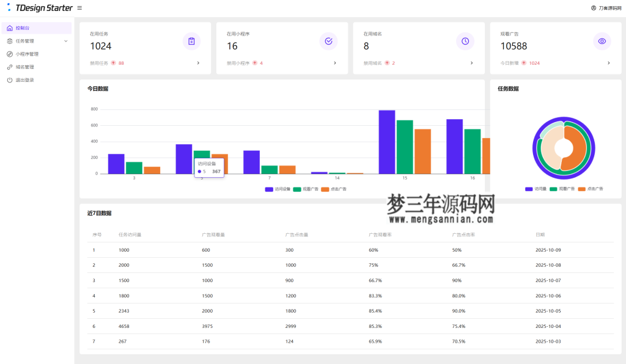Select the 控制台 home icon in sidebar
This screenshot has height=364, width=626.
tap(10, 27)
